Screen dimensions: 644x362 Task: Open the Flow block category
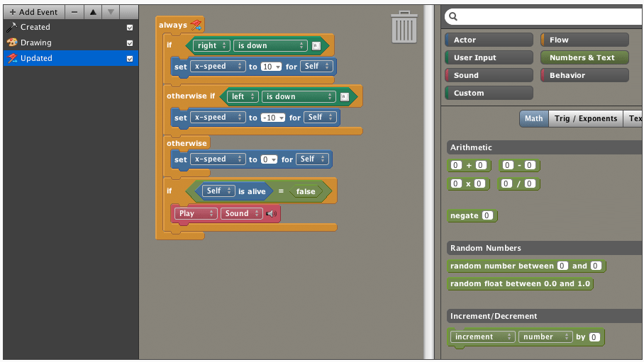[x=585, y=40]
